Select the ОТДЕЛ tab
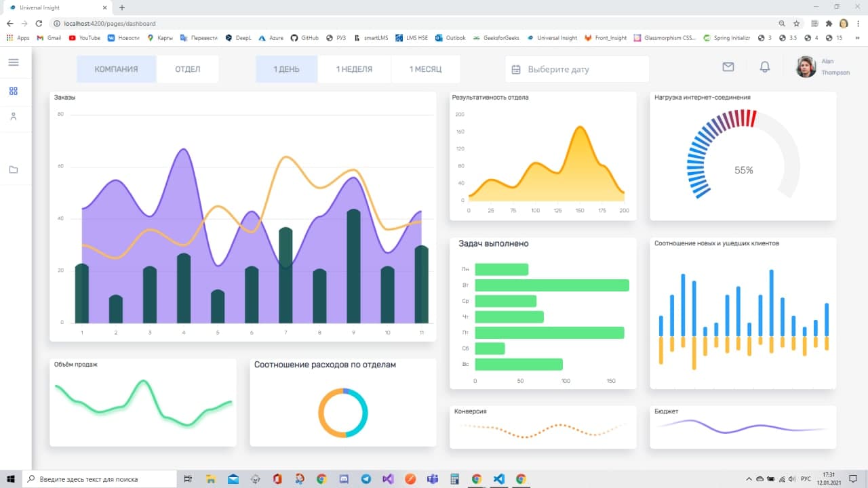This screenshot has height=488, width=868. (188, 69)
